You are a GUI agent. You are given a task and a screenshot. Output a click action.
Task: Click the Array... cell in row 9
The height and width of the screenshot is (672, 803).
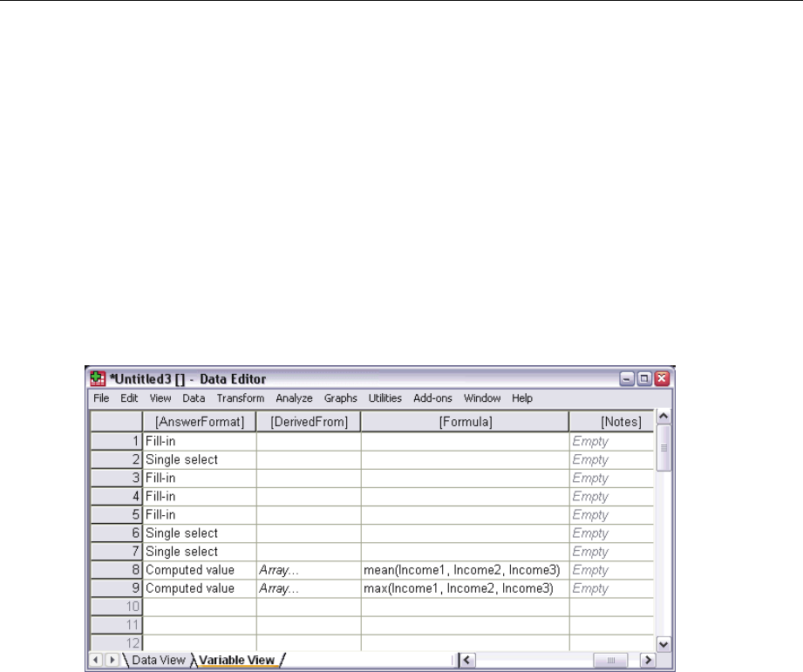click(x=309, y=588)
